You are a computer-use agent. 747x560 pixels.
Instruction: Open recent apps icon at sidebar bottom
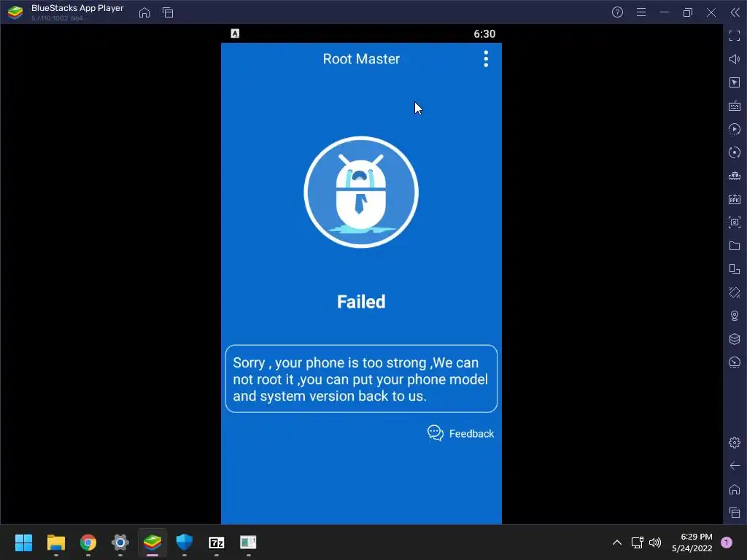click(735, 513)
